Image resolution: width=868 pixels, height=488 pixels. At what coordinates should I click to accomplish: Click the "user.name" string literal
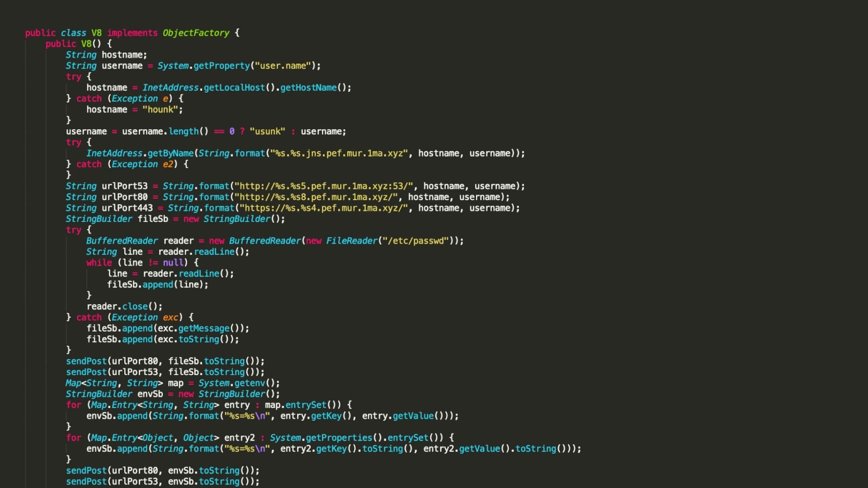(283, 66)
